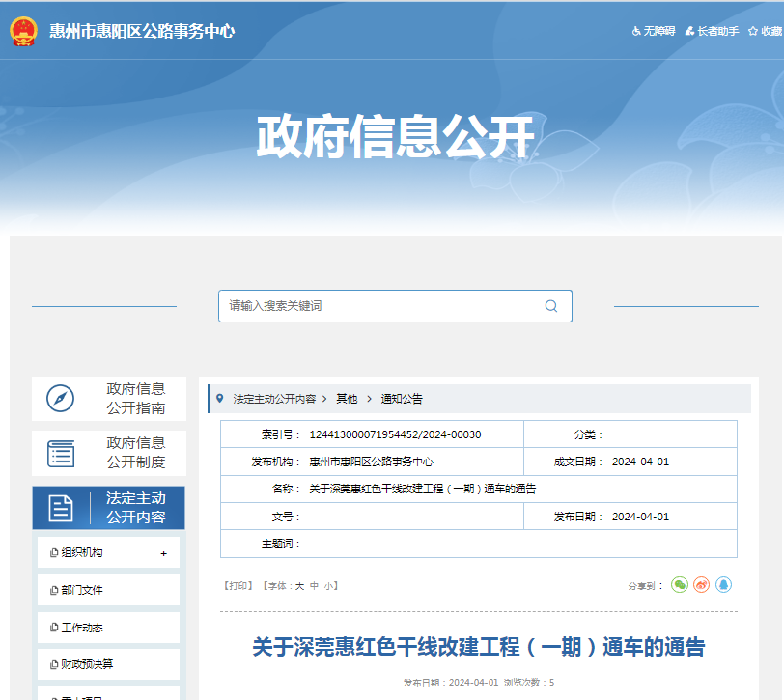Click the 名称 row announcement name

click(x=423, y=489)
